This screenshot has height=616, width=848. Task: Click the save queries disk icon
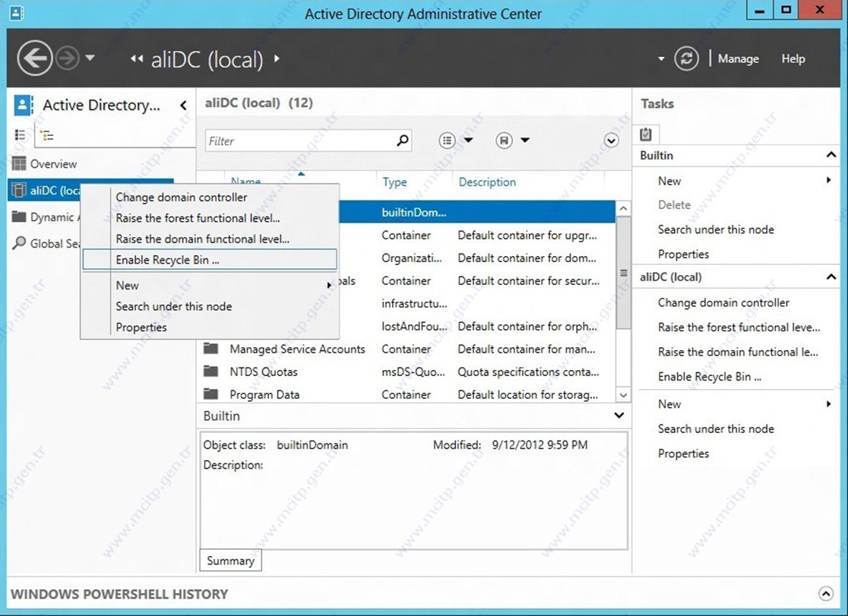[x=504, y=141]
